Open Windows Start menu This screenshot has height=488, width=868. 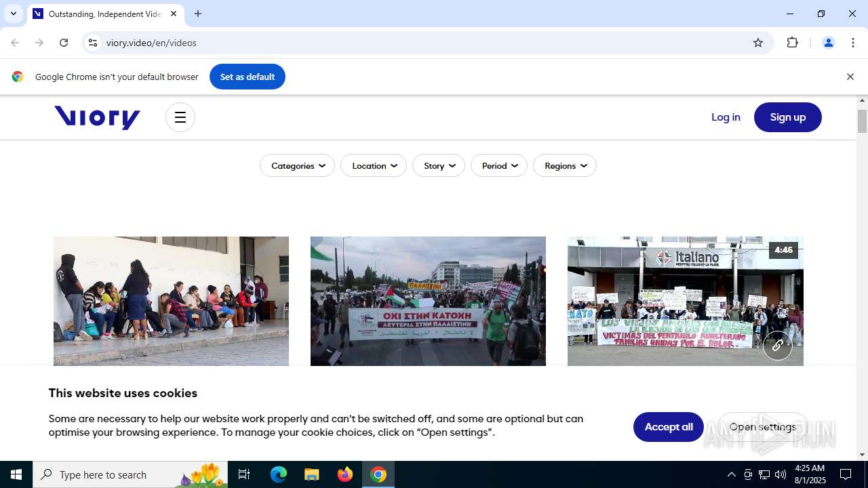coord(16,474)
